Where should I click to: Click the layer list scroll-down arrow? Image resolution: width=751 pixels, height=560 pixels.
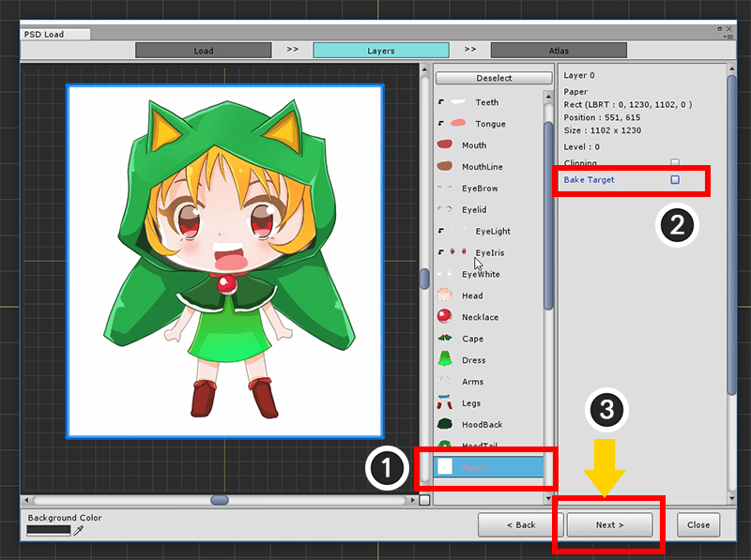tap(548, 498)
